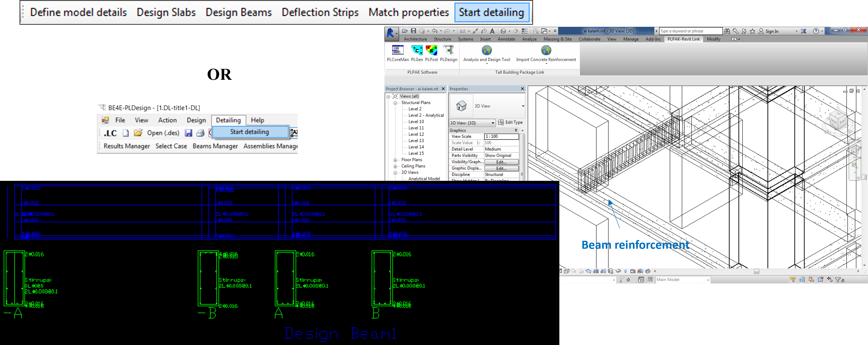868x345 pixels.
Task: Collapse the Views (all) tree node
Action: [x=388, y=96]
